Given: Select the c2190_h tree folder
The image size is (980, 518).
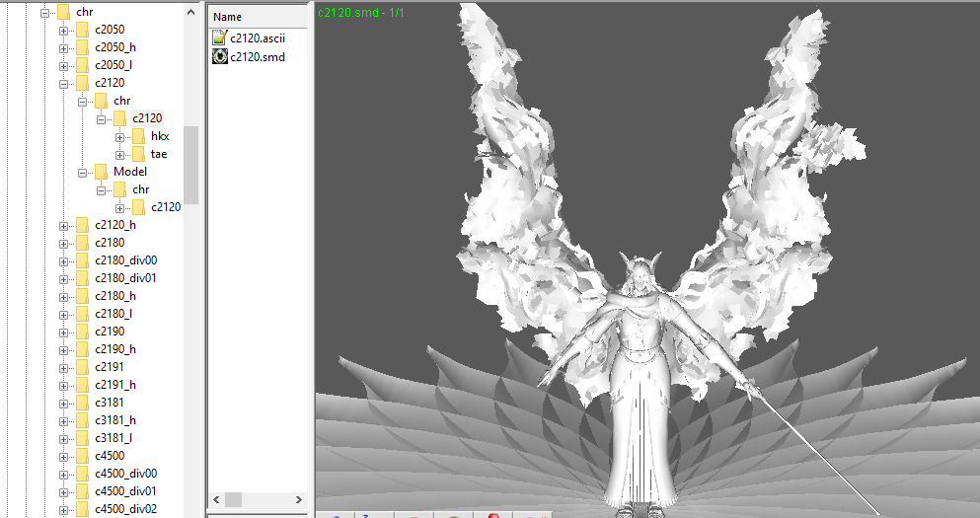Looking at the screenshot, I should 115,348.
